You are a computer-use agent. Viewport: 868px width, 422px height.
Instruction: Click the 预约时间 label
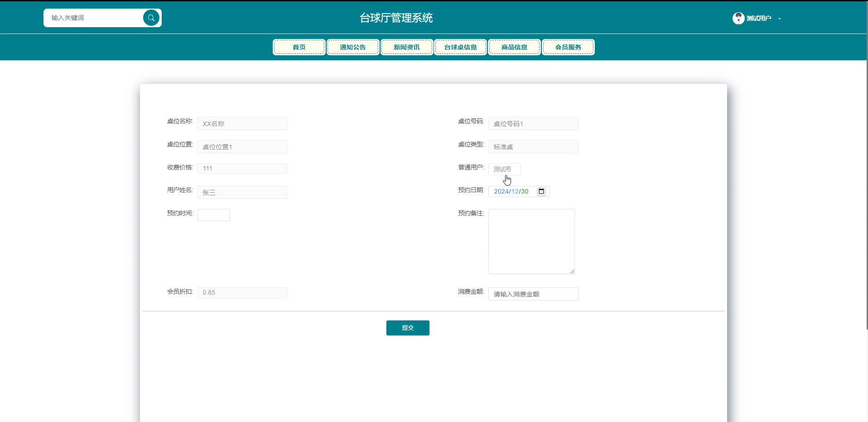180,213
